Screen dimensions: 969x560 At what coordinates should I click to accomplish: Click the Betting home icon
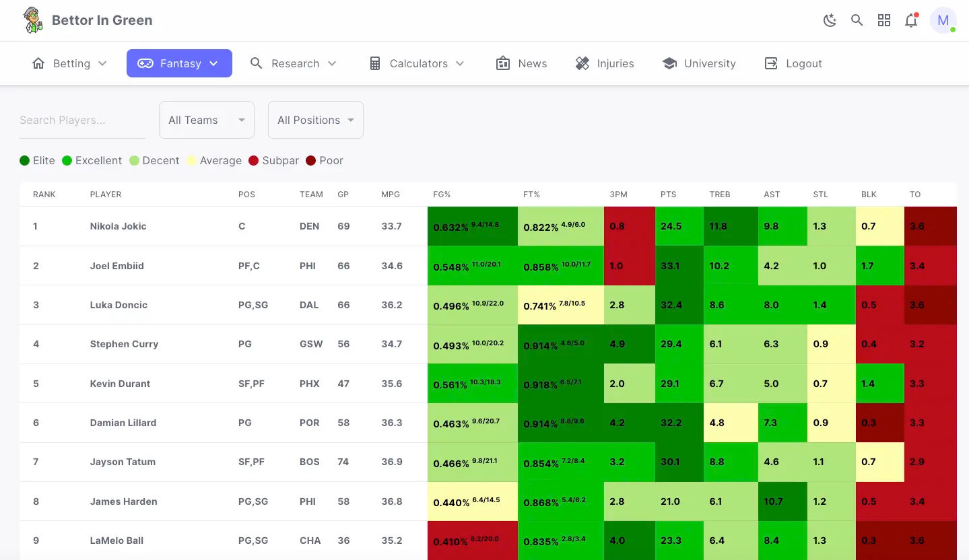[x=38, y=63]
